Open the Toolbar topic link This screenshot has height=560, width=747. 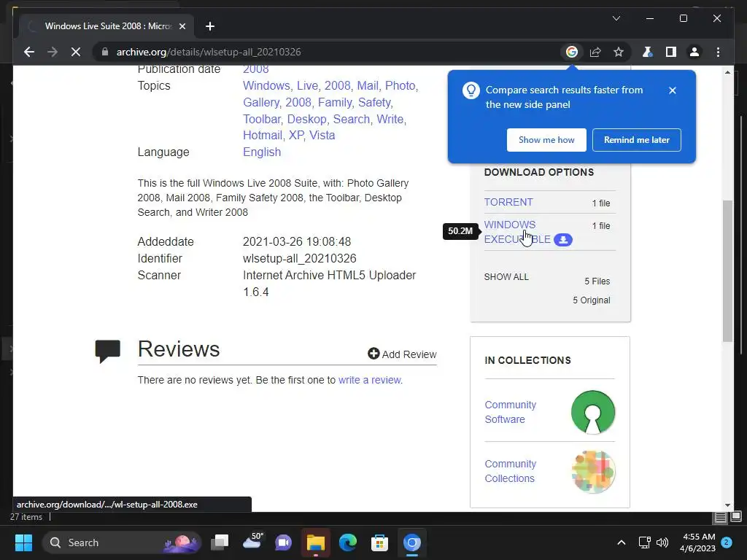[x=262, y=119]
